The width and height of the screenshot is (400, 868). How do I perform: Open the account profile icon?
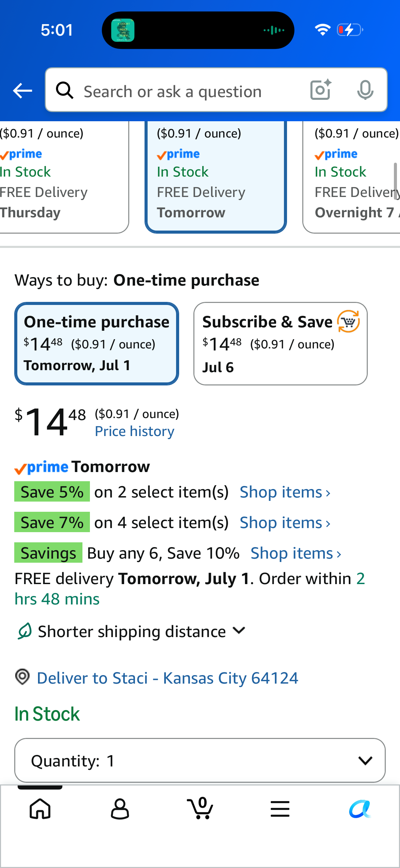coord(120,809)
